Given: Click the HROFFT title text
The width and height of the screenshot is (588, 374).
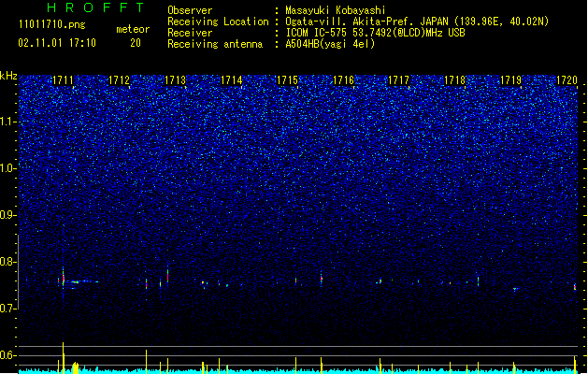Looking at the screenshot, I should [96, 7].
